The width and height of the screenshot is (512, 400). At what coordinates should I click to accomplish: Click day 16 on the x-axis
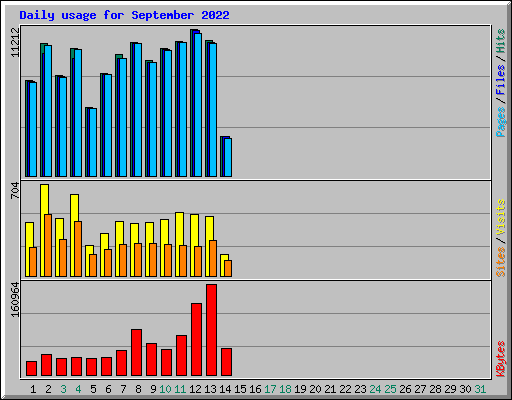pos(255,389)
